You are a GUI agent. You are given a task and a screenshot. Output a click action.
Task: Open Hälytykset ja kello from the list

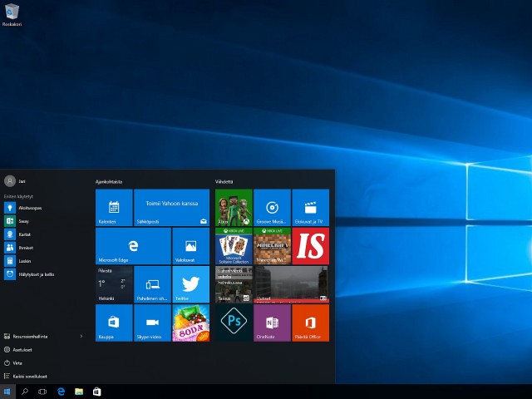point(37,274)
